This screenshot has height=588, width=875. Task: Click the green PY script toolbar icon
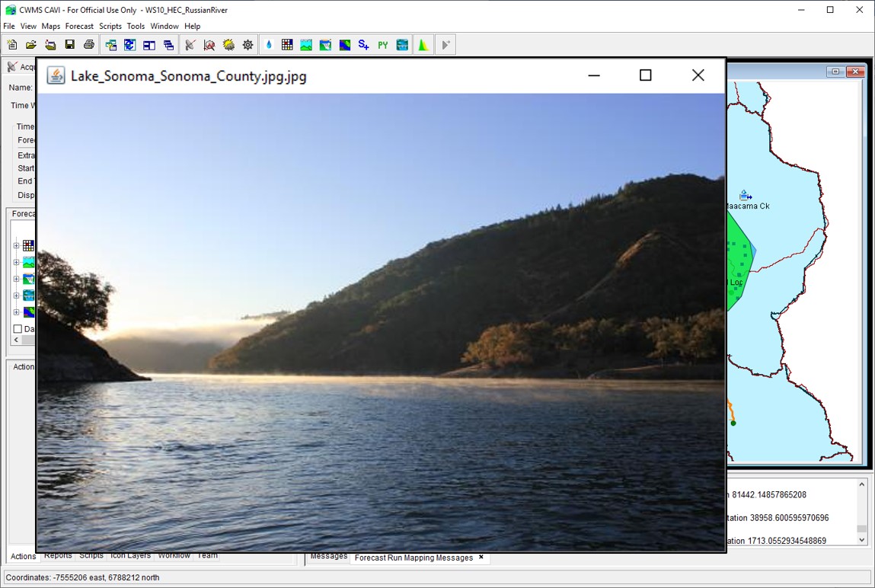(382, 45)
